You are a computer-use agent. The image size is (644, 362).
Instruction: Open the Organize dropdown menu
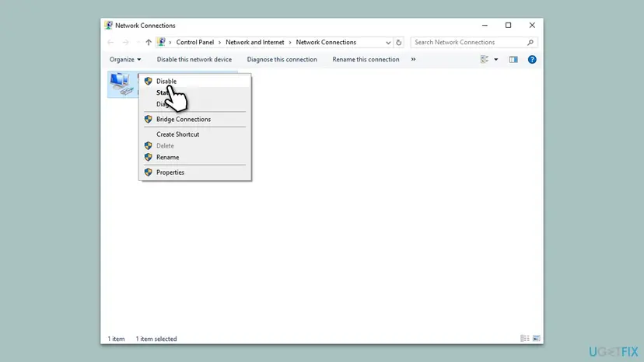pyautogui.click(x=125, y=60)
